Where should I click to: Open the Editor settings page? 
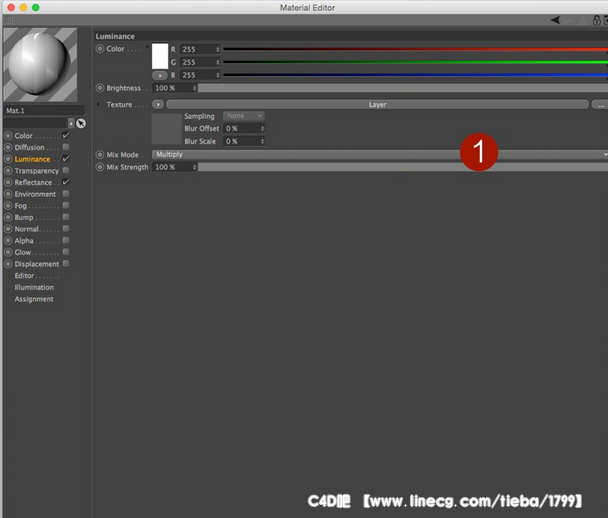pos(24,276)
